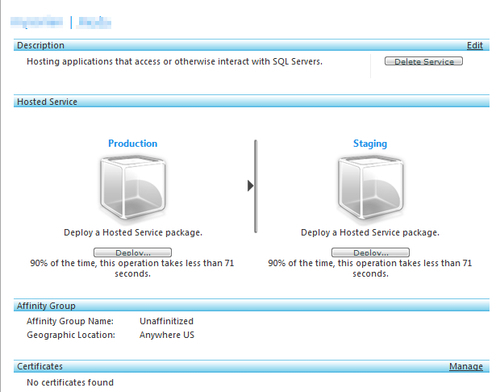Click the '90% of the time' note under Staging
Image resolution: width=500 pixels, height=392 pixels.
(x=370, y=268)
